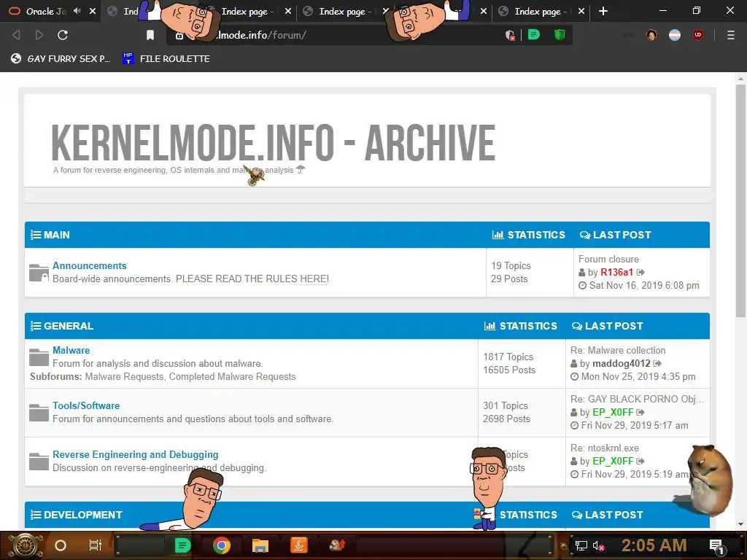The height and width of the screenshot is (560, 747).
Task: Open Cortana circle on taskbar
Action: coord(61,545)
